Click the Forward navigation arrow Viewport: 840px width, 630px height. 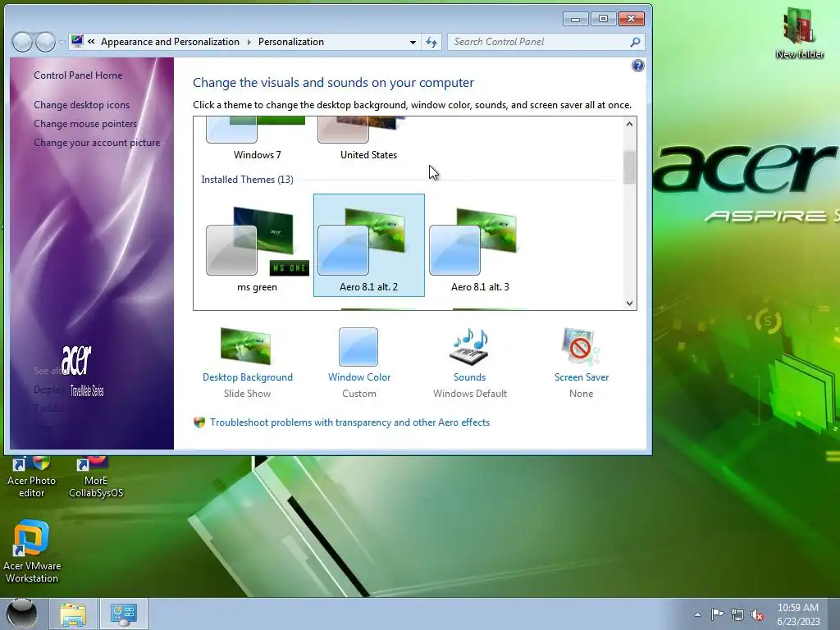point(45,42)
